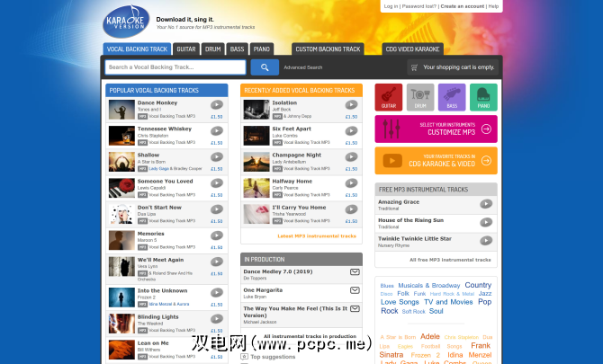The width and height of the screenshot is (603, 364).
Task: Play free track Amazing Grace
Action: [486, 204]
